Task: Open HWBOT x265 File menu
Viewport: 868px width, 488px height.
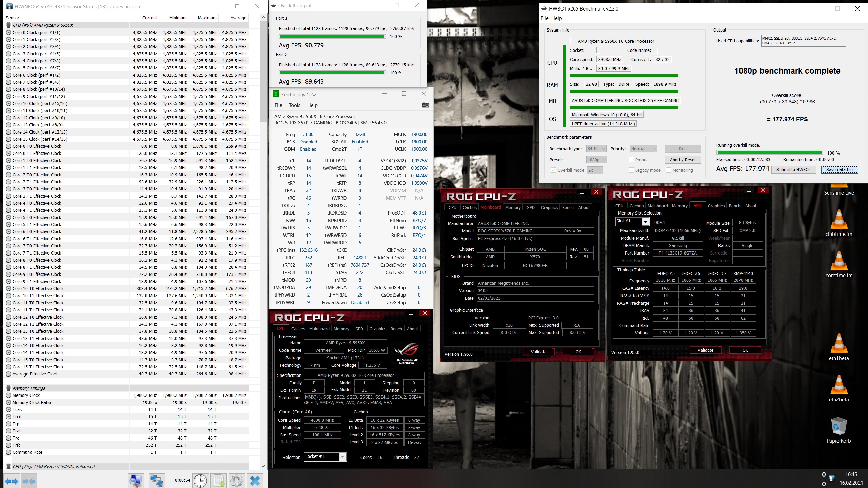Action: coord(545,18)
